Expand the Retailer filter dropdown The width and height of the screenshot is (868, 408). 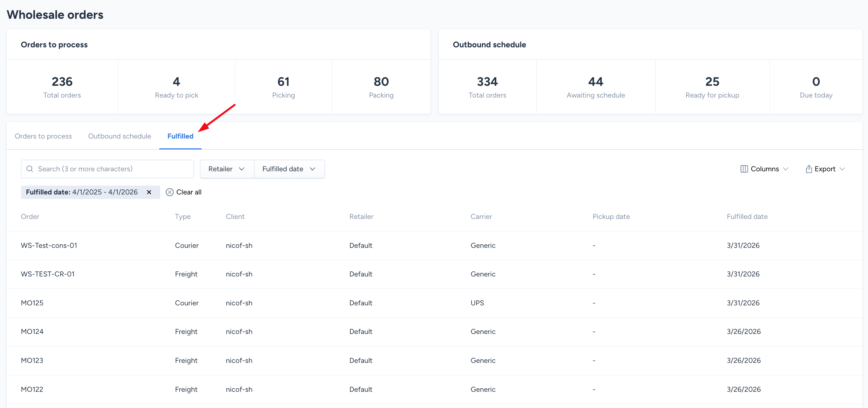click(x=226, y=169)
